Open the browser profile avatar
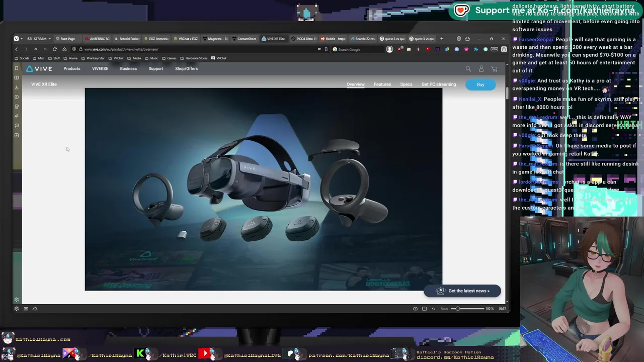This screenshot has height=362, width=644. 389,49
